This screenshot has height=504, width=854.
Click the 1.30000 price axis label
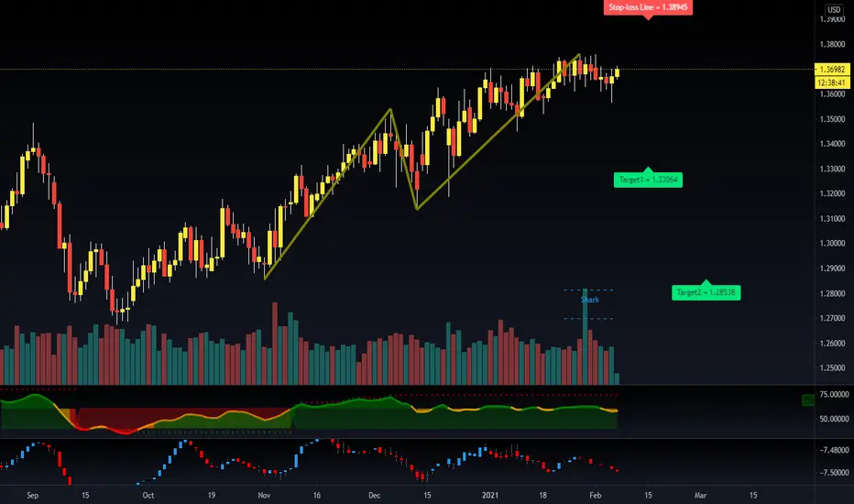tap(833, 243)
